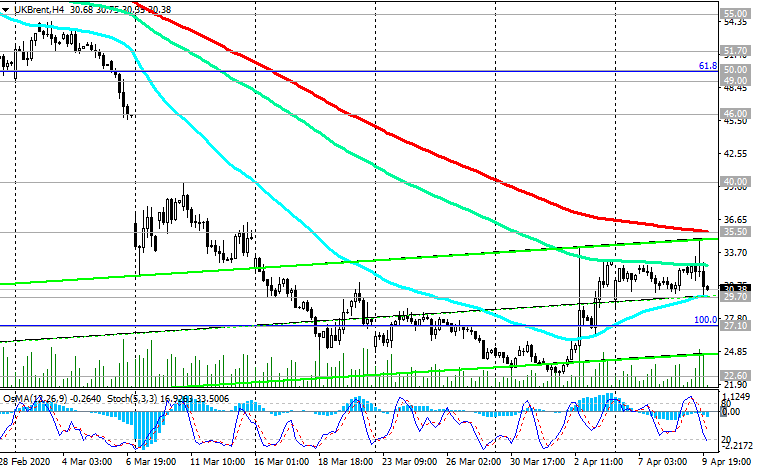The width and height of the screenshot is (757, 472).
Task: Click the 30 Mar 17:00 time label
Action: (538, 461)
